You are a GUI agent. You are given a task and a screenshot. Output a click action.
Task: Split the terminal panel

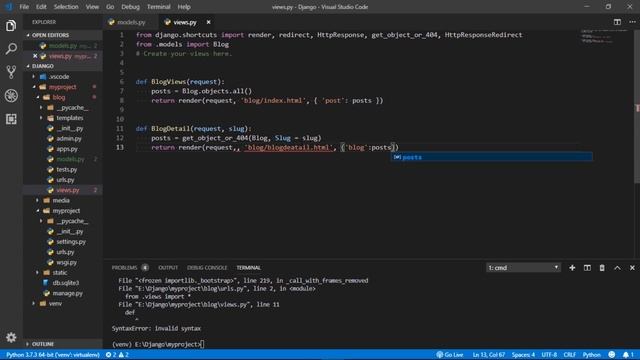pyautogui.click(x=587, y=268)
